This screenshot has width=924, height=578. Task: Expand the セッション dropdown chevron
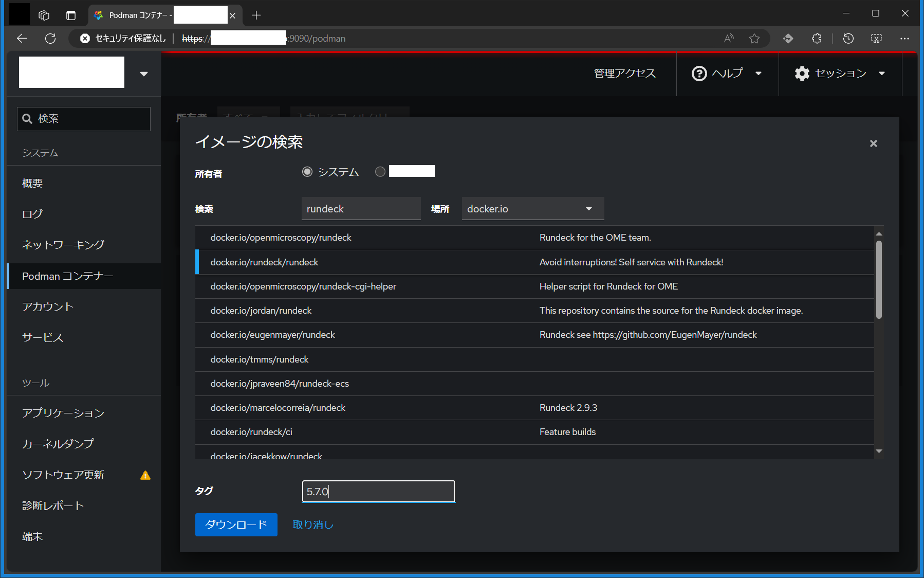pyautogui.click(x=882, y=74)
